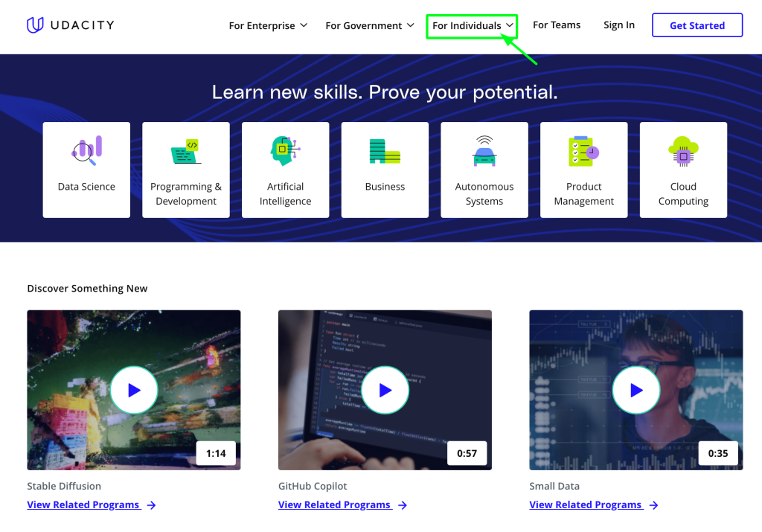Viewport: 762px width, 532px height.
Task: View Related Programs for Stable Diffusion
Action: 84,504
